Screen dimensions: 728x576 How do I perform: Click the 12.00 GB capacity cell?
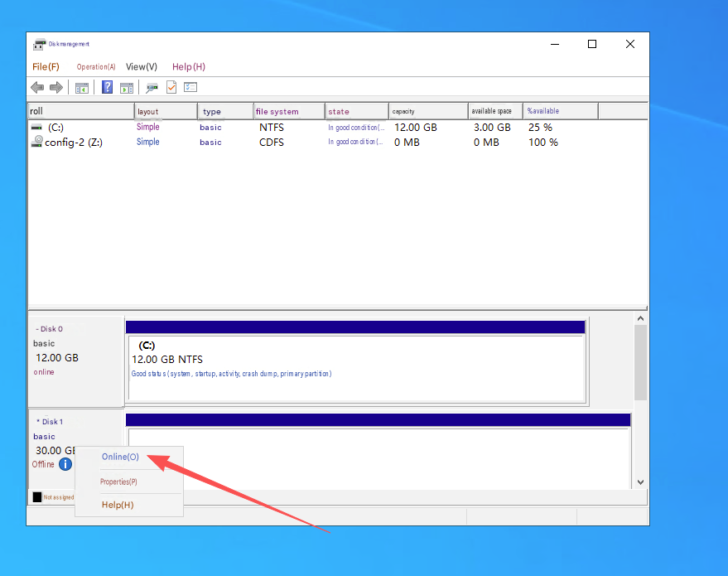coord(416,128)
